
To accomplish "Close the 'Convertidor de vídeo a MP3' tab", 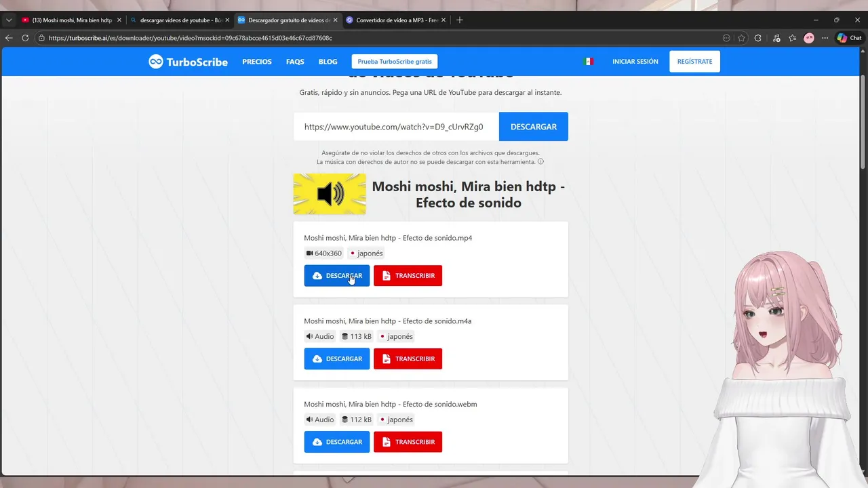I will [x=443, y=20].
